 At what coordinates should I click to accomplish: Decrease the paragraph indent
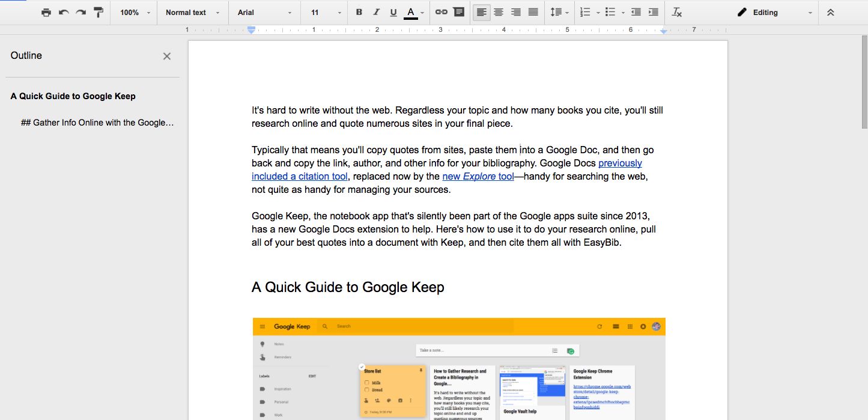point(636,12)
